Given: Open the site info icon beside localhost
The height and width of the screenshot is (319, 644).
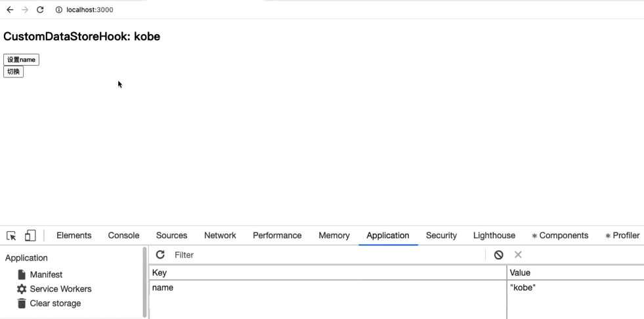Looking at the screenshot, I should tap(58, 10).
